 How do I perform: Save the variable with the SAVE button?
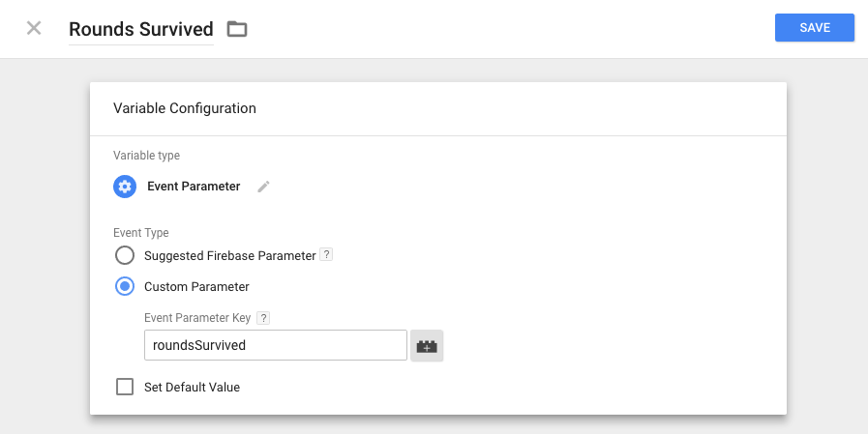[815, 28]
